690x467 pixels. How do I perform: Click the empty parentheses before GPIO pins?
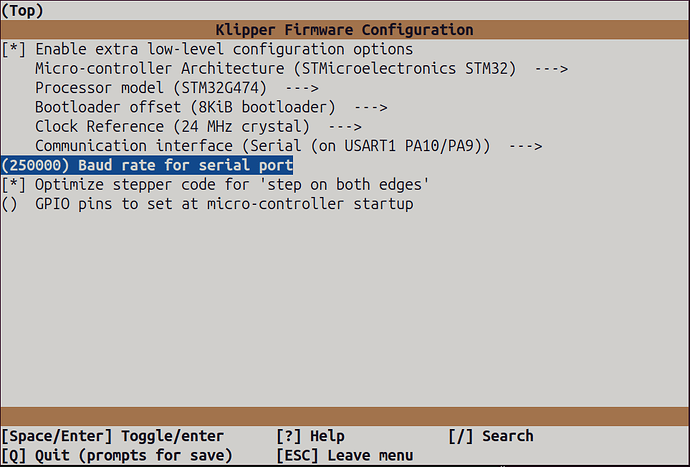[x=10, y=204]
